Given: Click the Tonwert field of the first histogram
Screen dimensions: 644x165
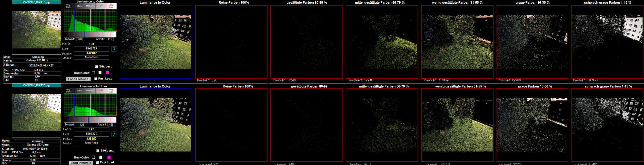Looking at the screenshot, I should pyautogui.click(x=79, y=39).
